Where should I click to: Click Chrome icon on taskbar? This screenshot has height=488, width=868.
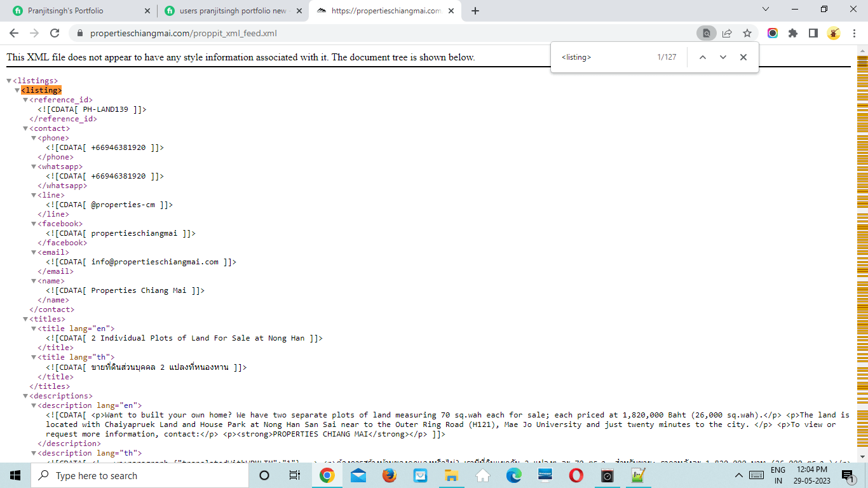pos(327,475)
